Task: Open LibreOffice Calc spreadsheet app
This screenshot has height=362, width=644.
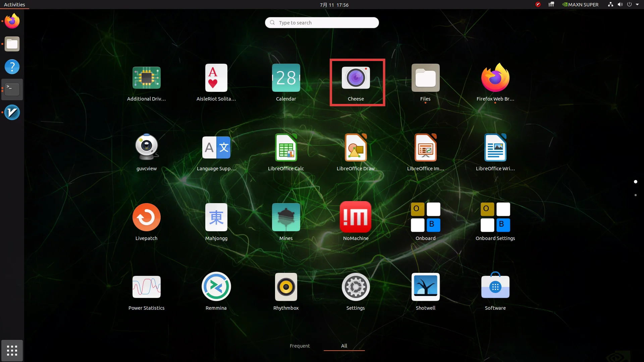Action: point(286,152)
